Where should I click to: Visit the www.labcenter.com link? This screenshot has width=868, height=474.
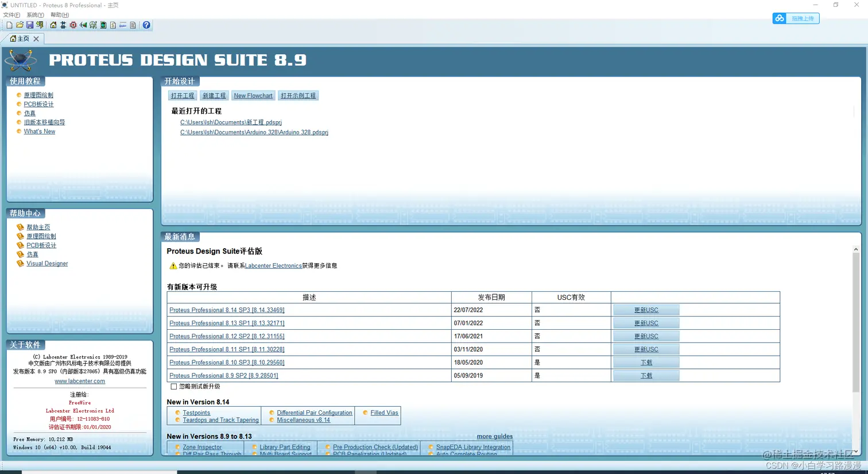coord(80,381)
